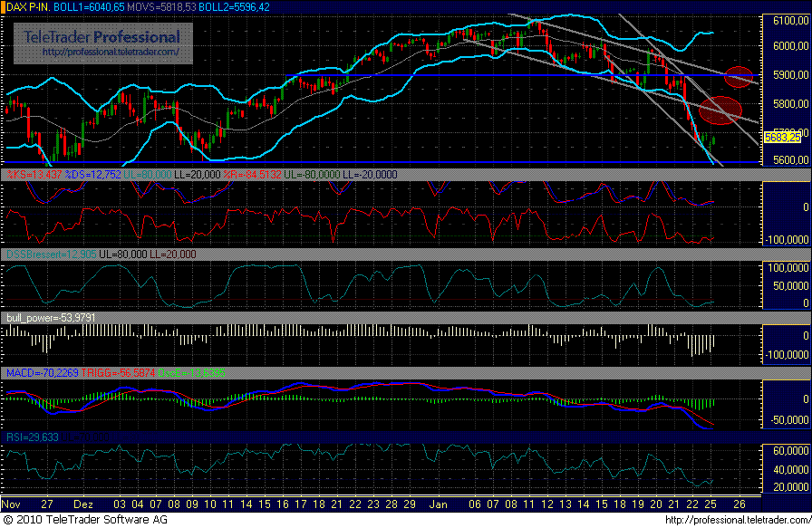Click the 6000,00 price axis label
This screenshot has height=528, width=812.
(791, 46)
